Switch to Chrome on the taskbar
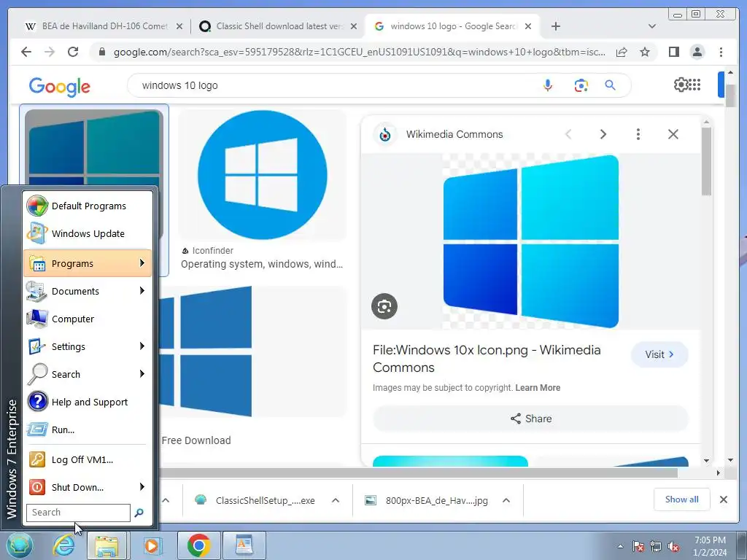This screenshot has width=747, height=560. coord(198,545)
